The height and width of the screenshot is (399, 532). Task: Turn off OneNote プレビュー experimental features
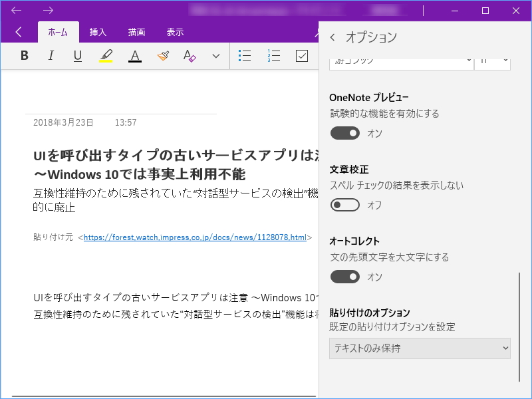click(344, 133)
